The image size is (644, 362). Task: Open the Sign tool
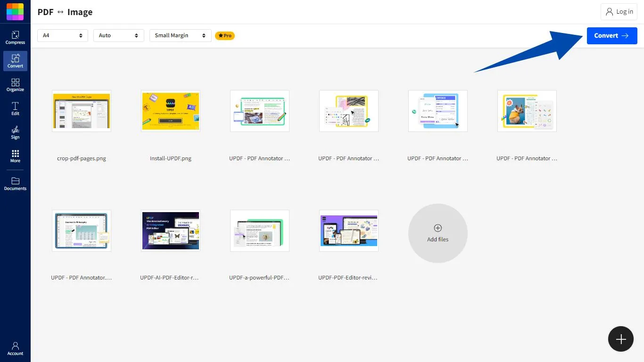(15, 132)
